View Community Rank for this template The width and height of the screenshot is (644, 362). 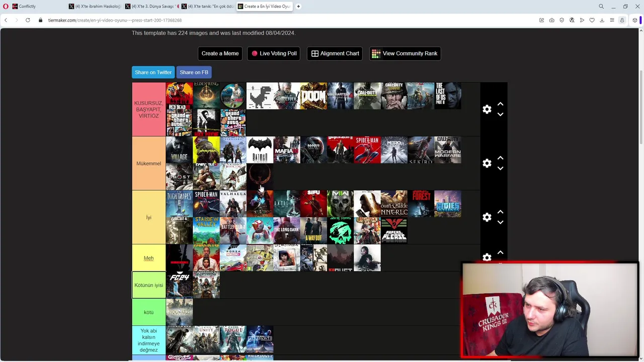pyautogui.click(x=405, y=53)
